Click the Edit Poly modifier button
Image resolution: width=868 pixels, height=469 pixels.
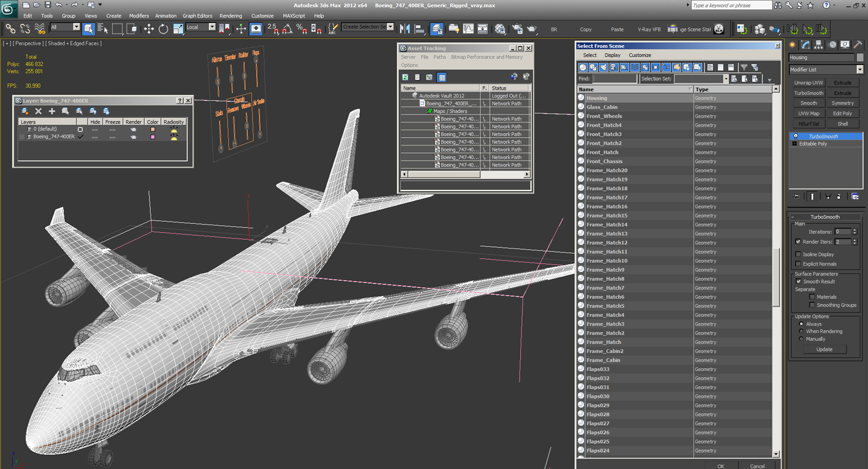point(843,113)
